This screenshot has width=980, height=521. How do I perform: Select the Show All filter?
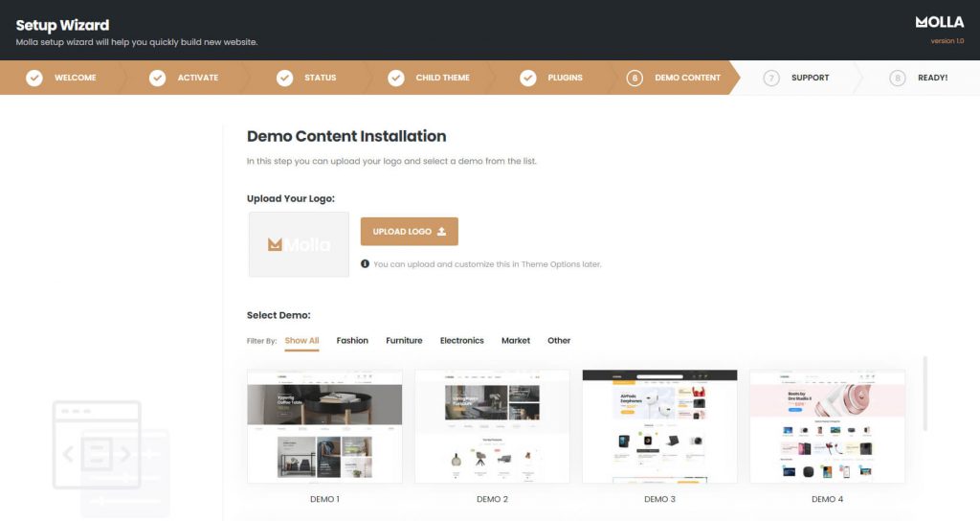pos(301,341)
